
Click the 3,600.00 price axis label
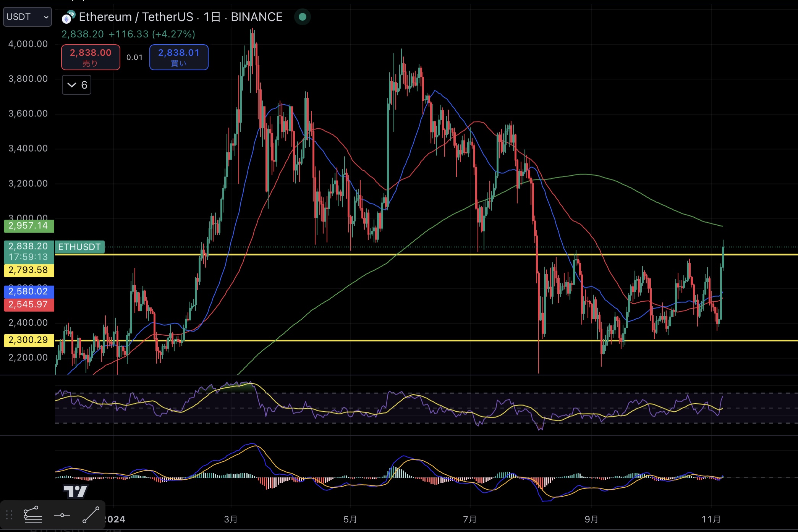coord(28,113)
